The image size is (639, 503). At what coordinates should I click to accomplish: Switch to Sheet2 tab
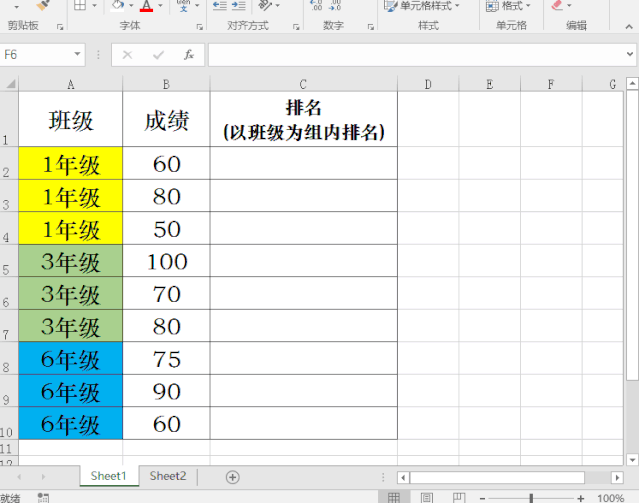click(167, 476)
